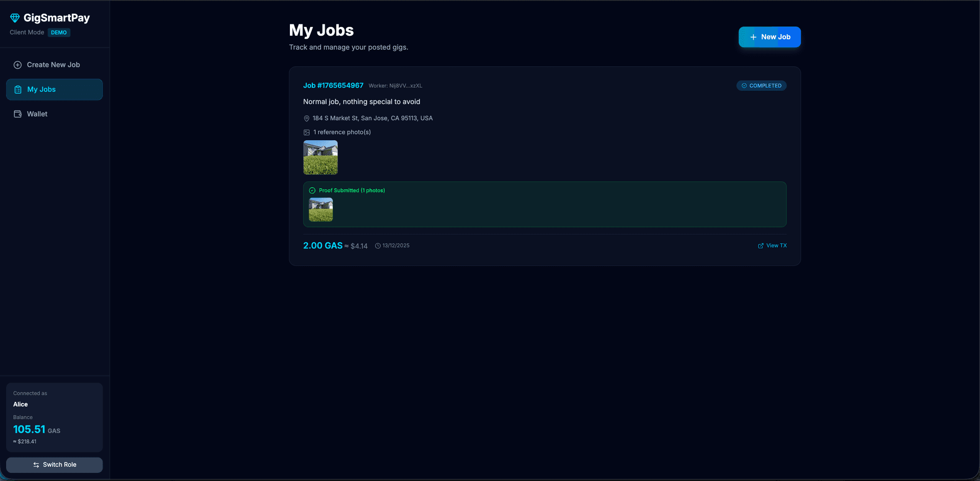Select the Create New Job plus icon
The image size is (980, 481).
(x=17, y=64)
